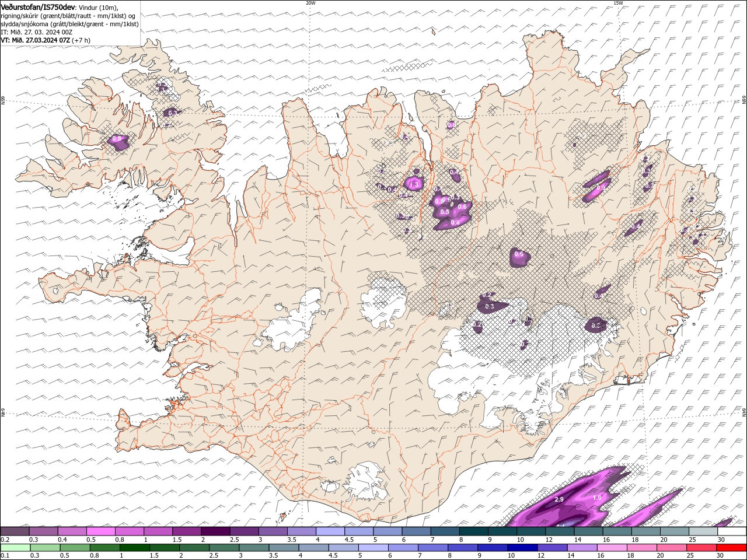Screen dimensions: 747x560
Task: Click snow scale swatch between 6 and 7
Action: coord(417,531)
